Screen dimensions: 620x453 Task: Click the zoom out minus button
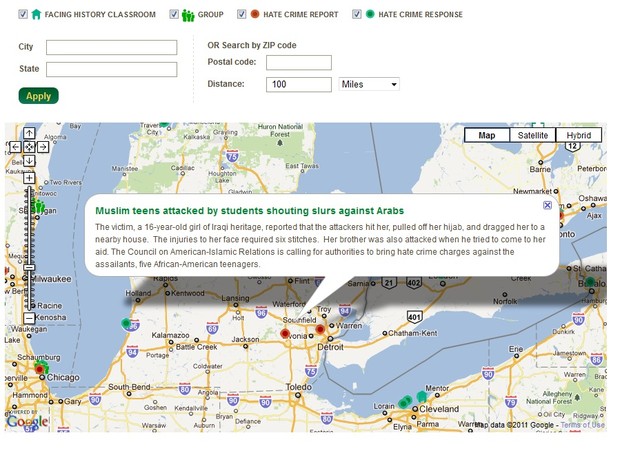coord(29,318)
